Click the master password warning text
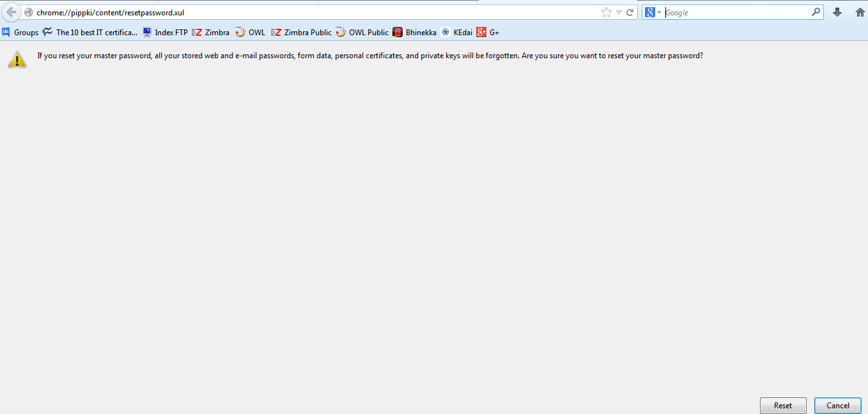Screen dimensions: 868x414 tap(370, 56)
